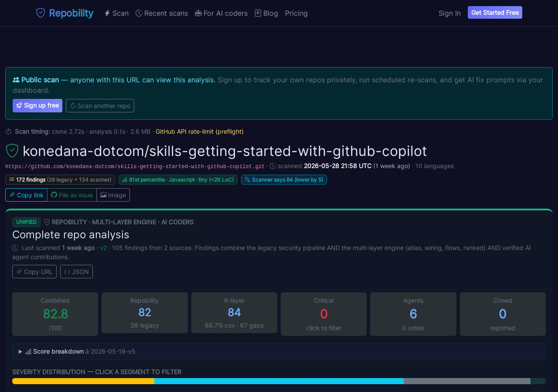Viewport: 558px width, 392px height.
Task: Go to For AI coders page
Action: click(x=221, y=13)
